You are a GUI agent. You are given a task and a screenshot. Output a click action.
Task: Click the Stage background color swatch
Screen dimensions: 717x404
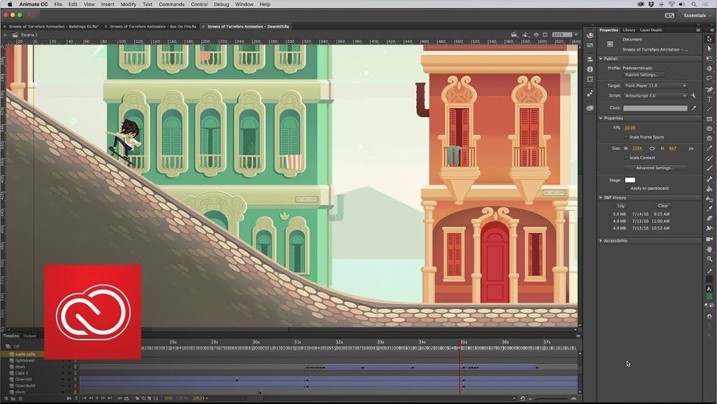tap(630, 180)
